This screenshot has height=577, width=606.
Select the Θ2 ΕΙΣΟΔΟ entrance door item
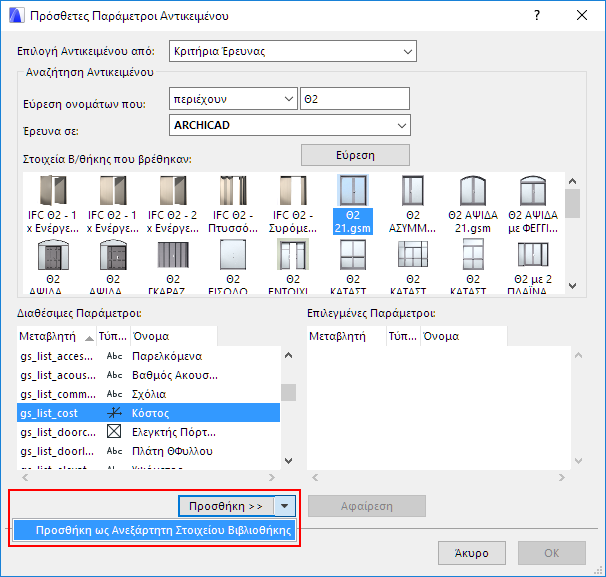(233, 267)
